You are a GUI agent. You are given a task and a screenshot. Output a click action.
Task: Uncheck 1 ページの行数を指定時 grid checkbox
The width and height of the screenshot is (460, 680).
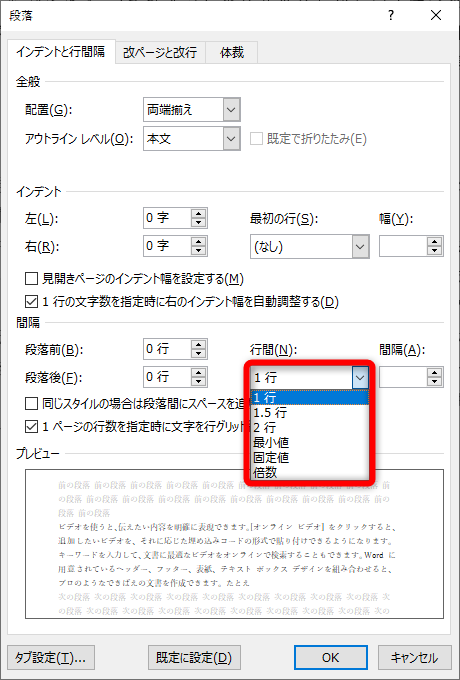coord(31,427)
